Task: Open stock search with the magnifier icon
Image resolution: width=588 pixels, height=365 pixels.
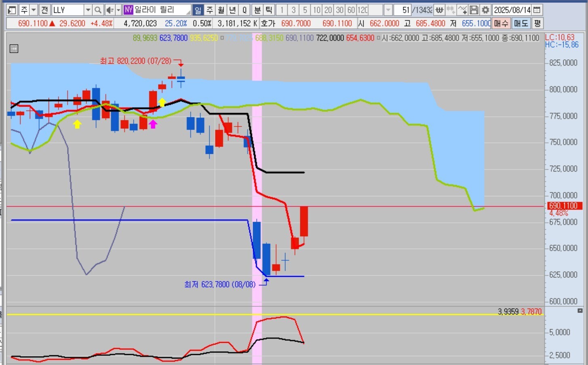Action: point(98,10)
